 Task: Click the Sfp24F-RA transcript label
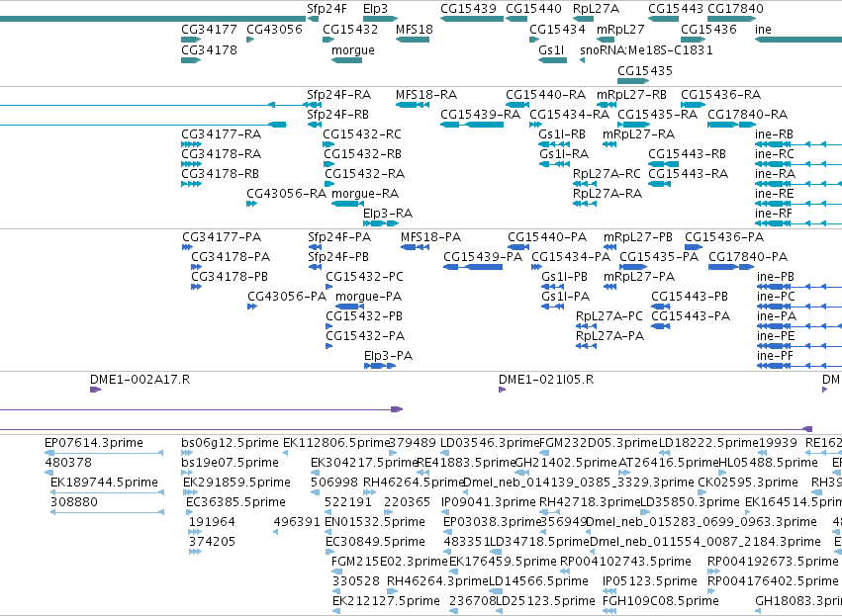pyautogui.click(x=338, y=95)
